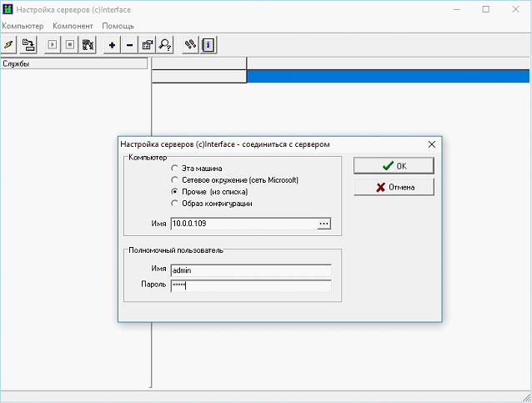Screen dimensions: 532x403
Task: Click the blue plus add icon
Action: 112,45
